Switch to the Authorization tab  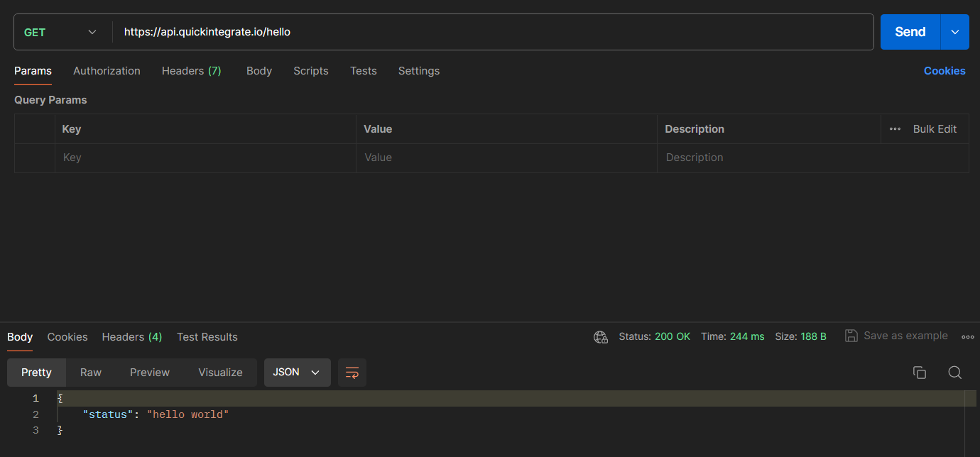click(x=107, y=71)
